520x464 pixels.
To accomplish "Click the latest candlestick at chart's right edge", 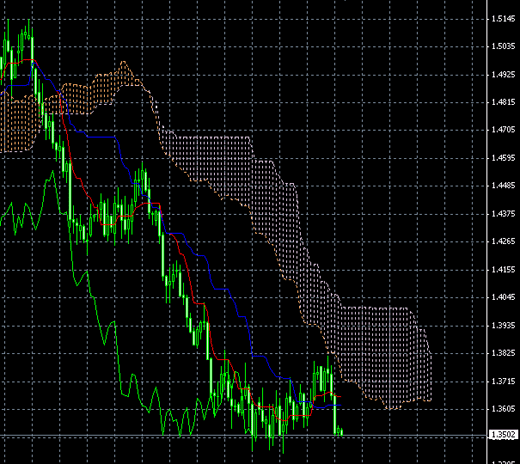I will 342,432.
